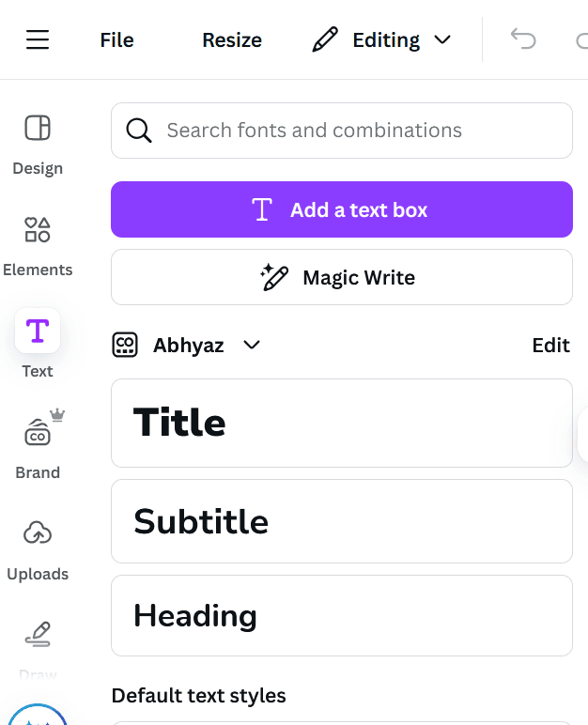This screenshot has width=588, height=725.
Task: Select the Draw tool icon
Action: click(38, 635)
